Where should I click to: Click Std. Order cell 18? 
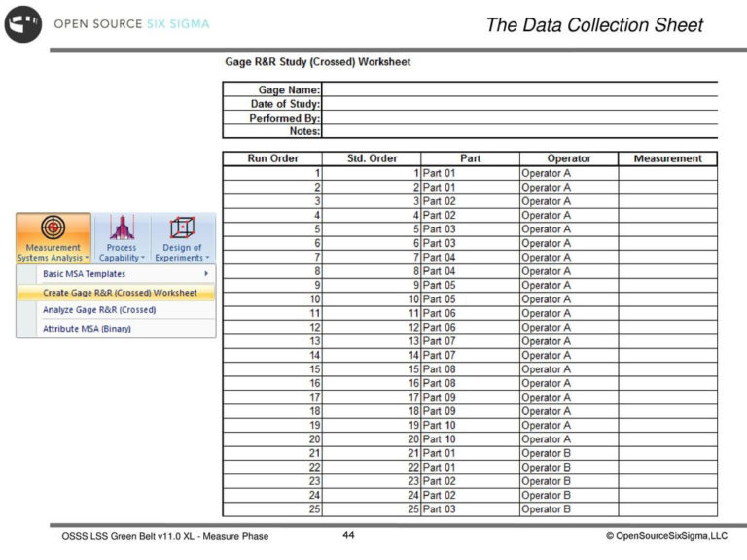(x=372, y=411)
